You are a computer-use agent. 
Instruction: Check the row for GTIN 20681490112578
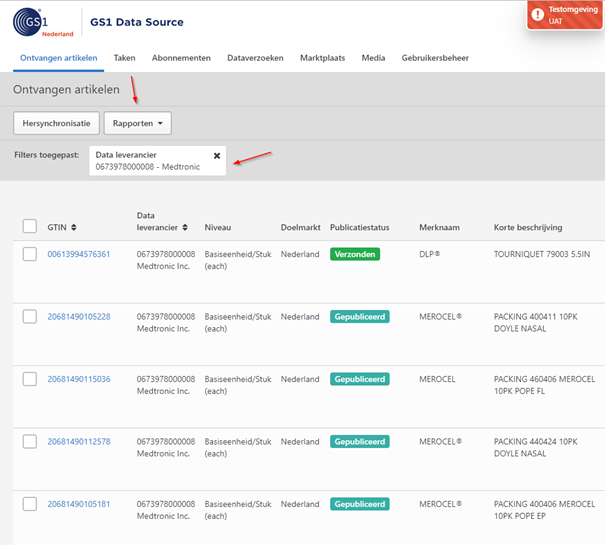click(30, 442)
